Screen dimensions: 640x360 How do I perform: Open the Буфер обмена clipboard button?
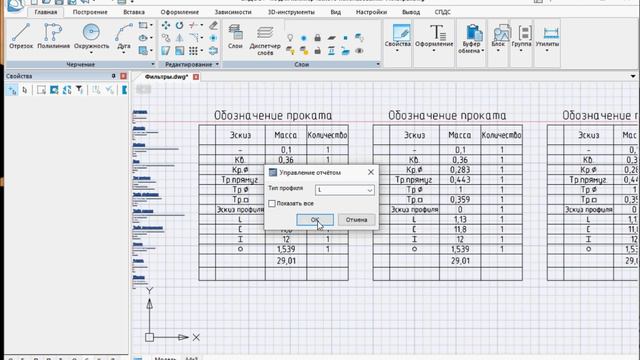click(471, 39)
